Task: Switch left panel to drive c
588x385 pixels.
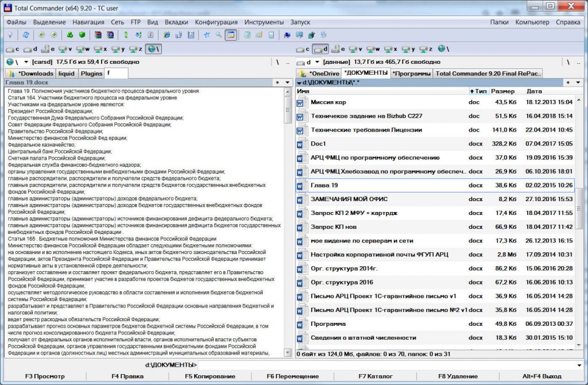Action: 12,49
